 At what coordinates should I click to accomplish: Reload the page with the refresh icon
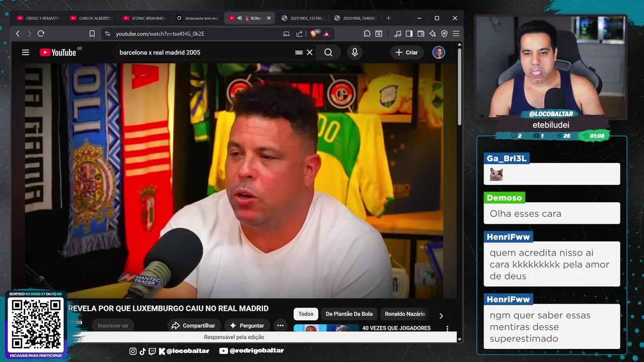point(41,34)
